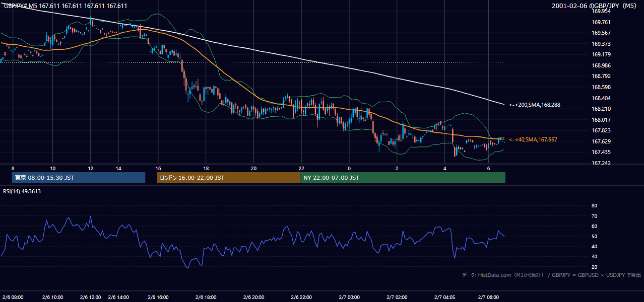Image resolution: width=644 pixels, height=302 pixels.
Task: Click the hour '22' label under the price chart
Action: 301,168
